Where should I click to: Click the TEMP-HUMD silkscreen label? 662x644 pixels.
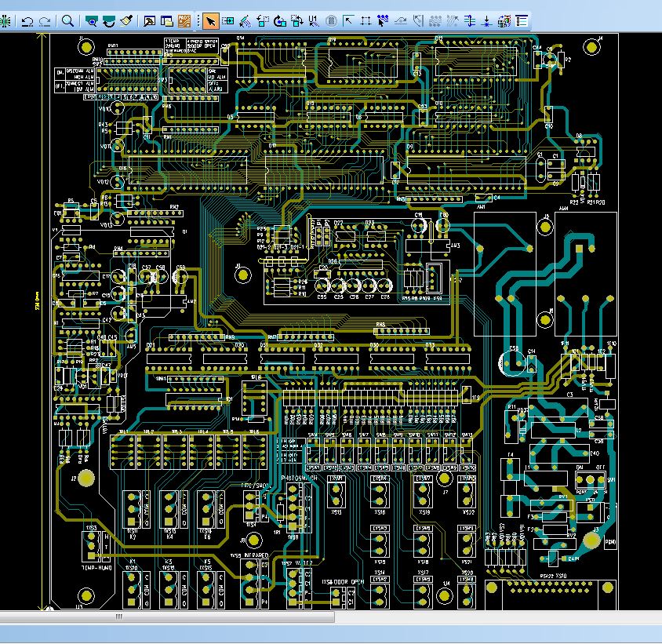pos(96,568)
